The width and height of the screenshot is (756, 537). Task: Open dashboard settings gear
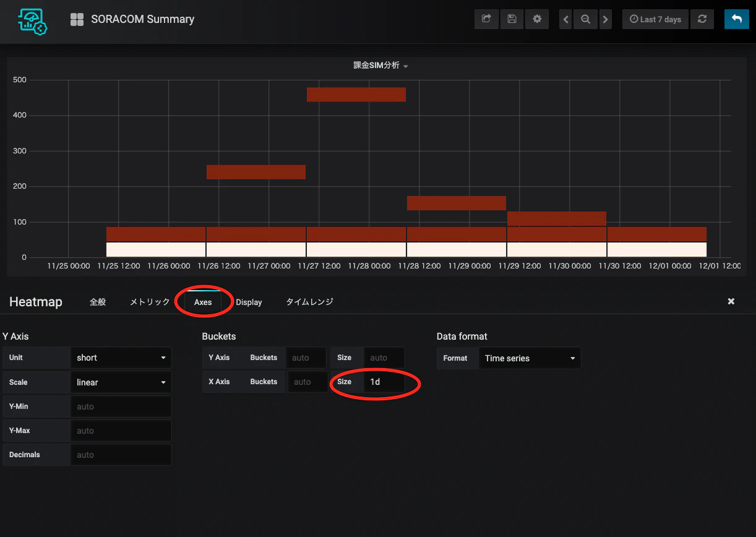[537, 19]
